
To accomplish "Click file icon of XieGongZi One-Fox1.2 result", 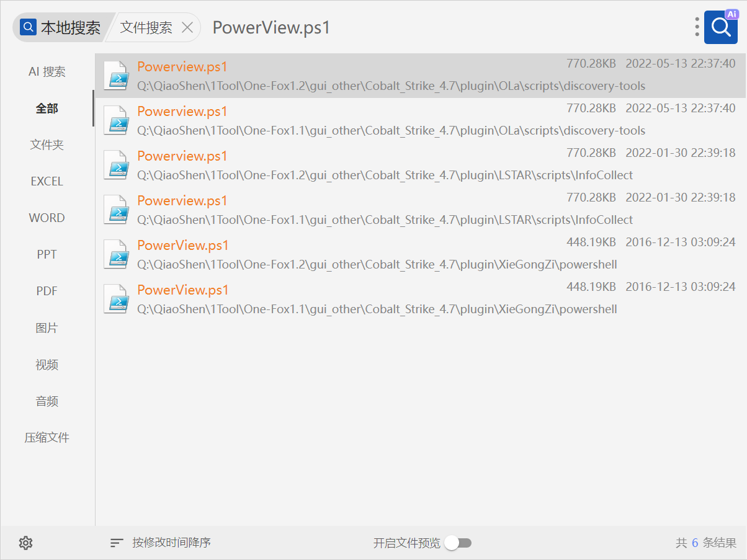I will click(115, 254).
